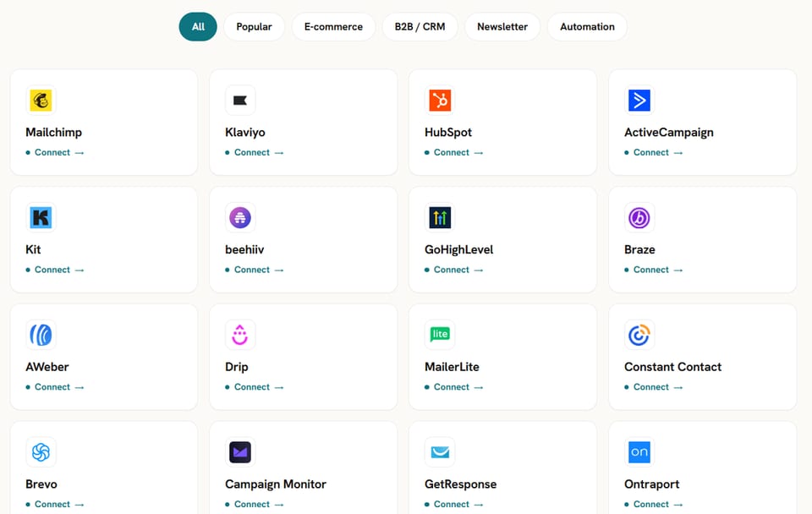Connect the Drip integration
The image size is (812, 514).
[x=255, y=387]
